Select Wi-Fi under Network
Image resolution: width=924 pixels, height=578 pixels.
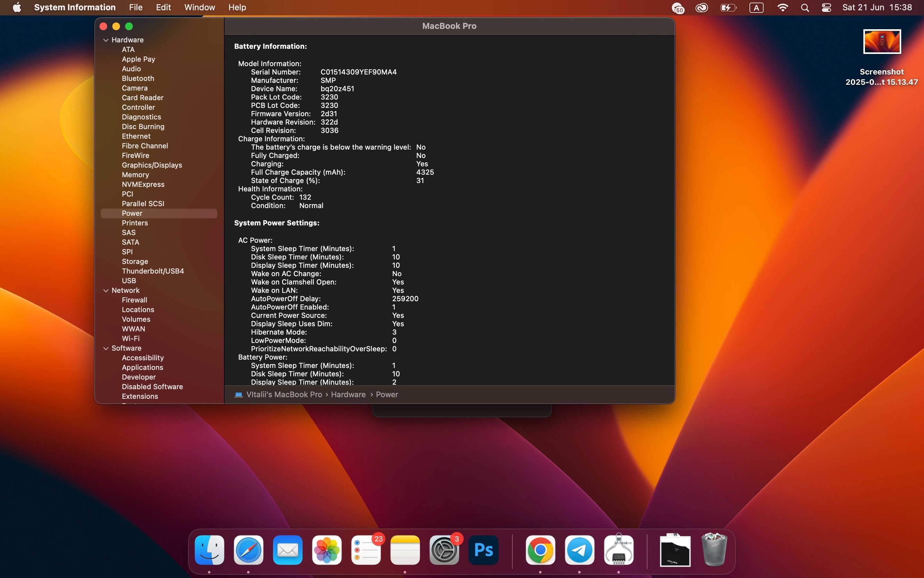(131, 339)
